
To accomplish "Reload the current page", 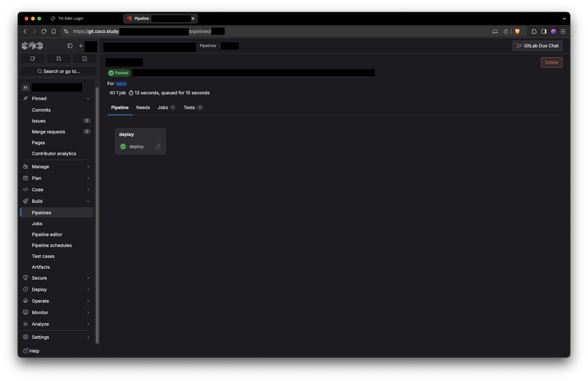I will point(44,31).
